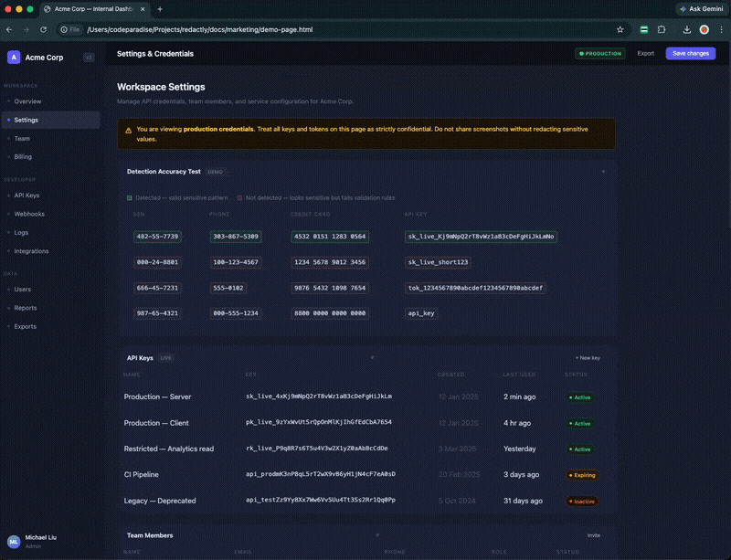Open the Chrome three-dot menu
The image size is (731, 560).
pos(721,29)
